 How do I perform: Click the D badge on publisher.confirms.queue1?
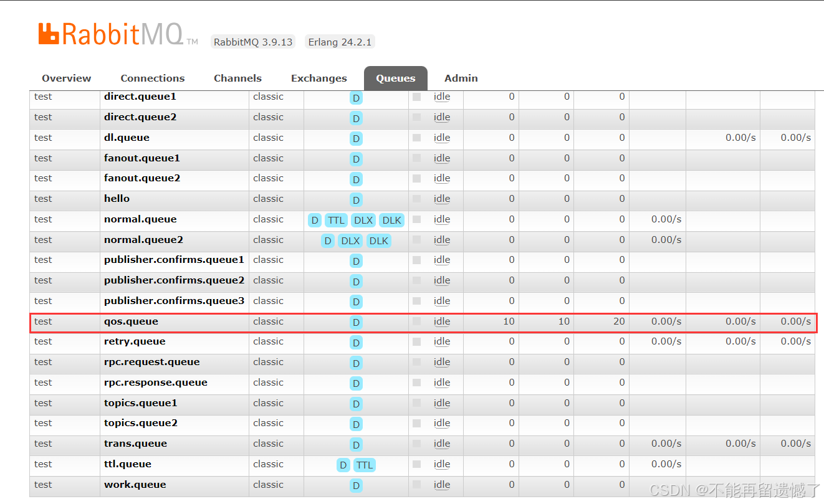coord(356,260)
